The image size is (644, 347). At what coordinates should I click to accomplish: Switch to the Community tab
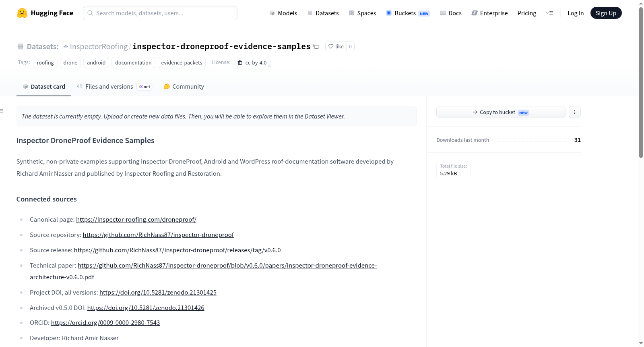(184, 87)
